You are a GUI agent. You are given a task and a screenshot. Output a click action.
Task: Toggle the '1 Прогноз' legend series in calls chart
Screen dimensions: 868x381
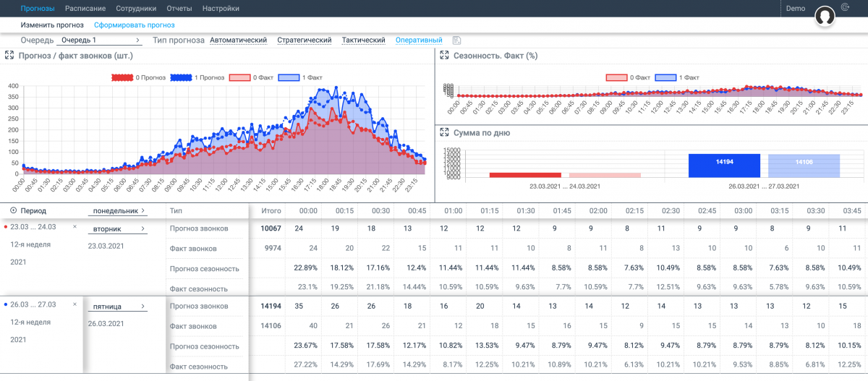197,77
